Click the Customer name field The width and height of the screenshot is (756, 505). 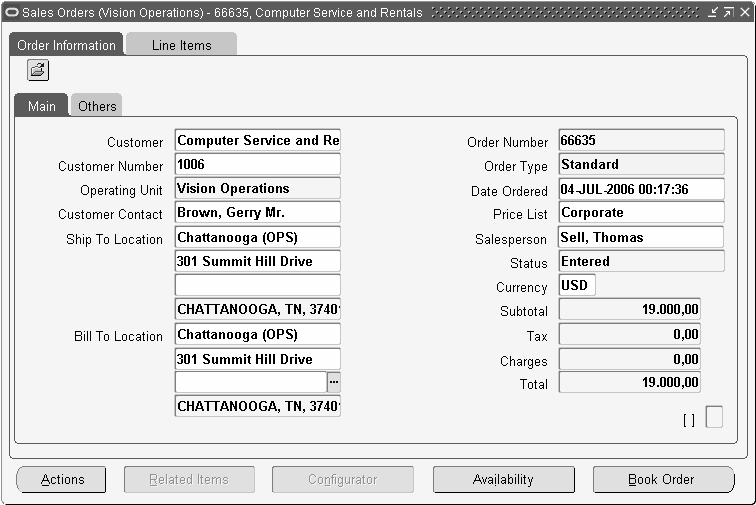[258, 140]
